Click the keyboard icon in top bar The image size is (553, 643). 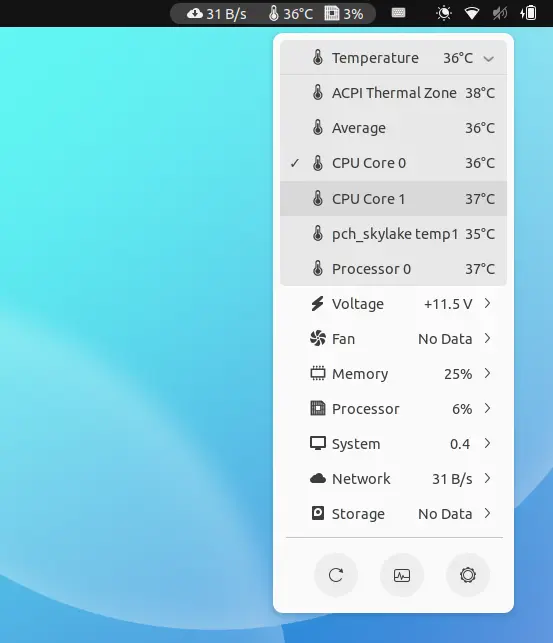[398, 13]
